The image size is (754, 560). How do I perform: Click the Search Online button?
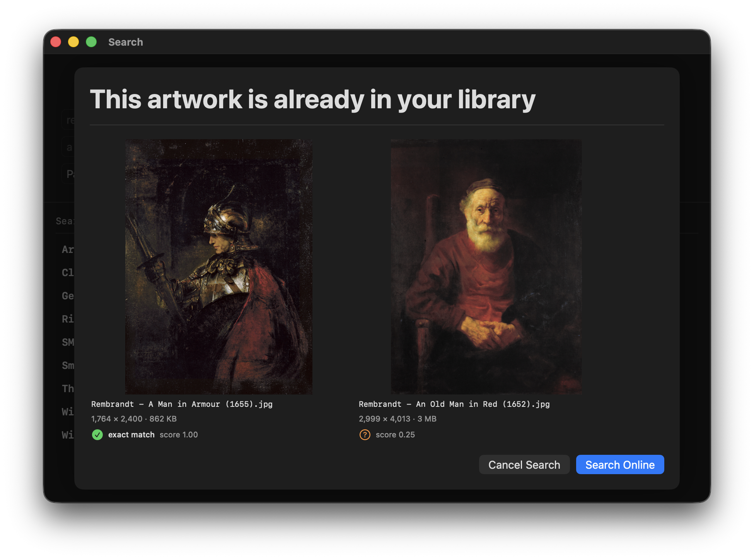(620, 464)
